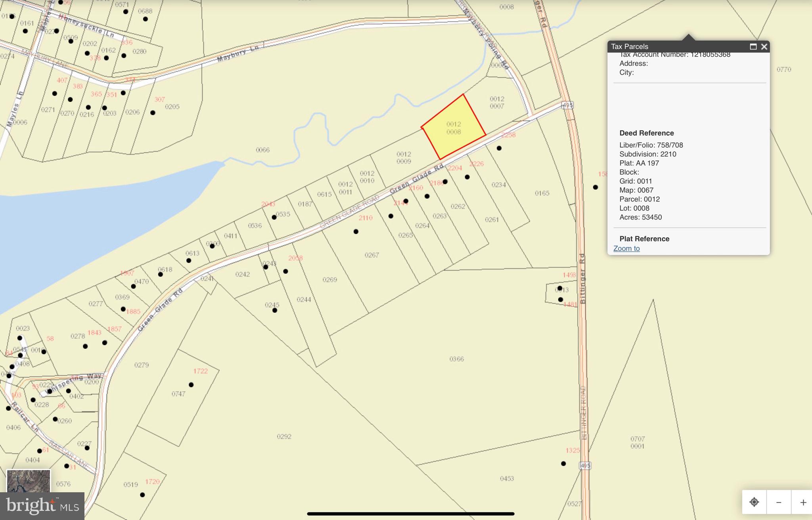Zoom in using the plus map control
Viewport: 812px width, 520px height.
tap(803, 503)
